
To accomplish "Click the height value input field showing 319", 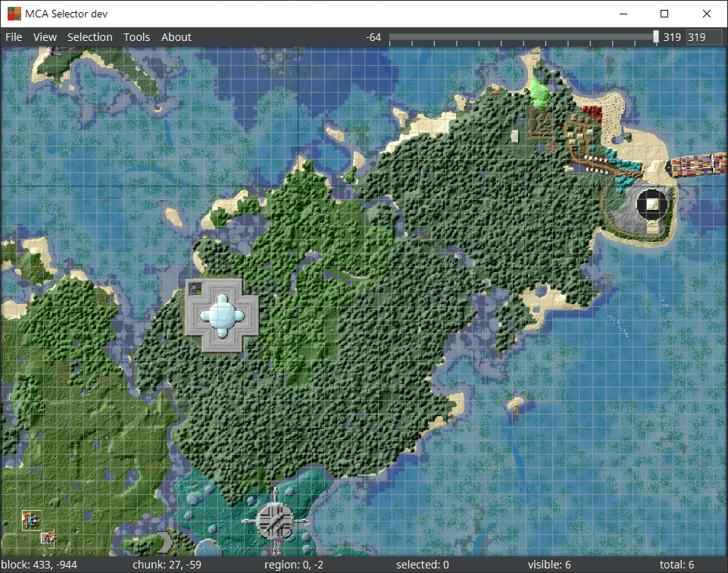I will click(x=705, y=36).
